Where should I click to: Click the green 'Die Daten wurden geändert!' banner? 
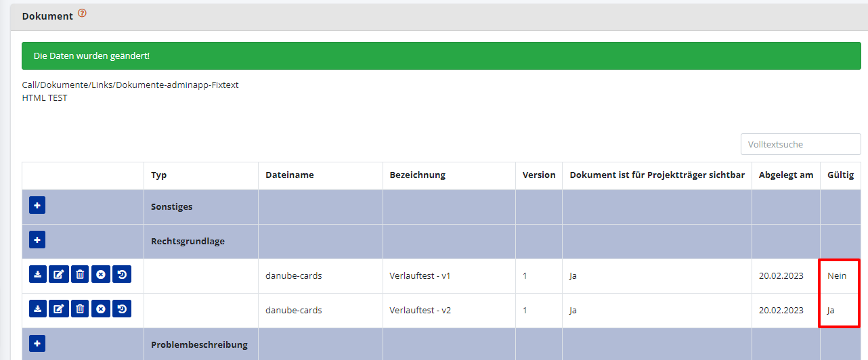click(x=441, y=55)
